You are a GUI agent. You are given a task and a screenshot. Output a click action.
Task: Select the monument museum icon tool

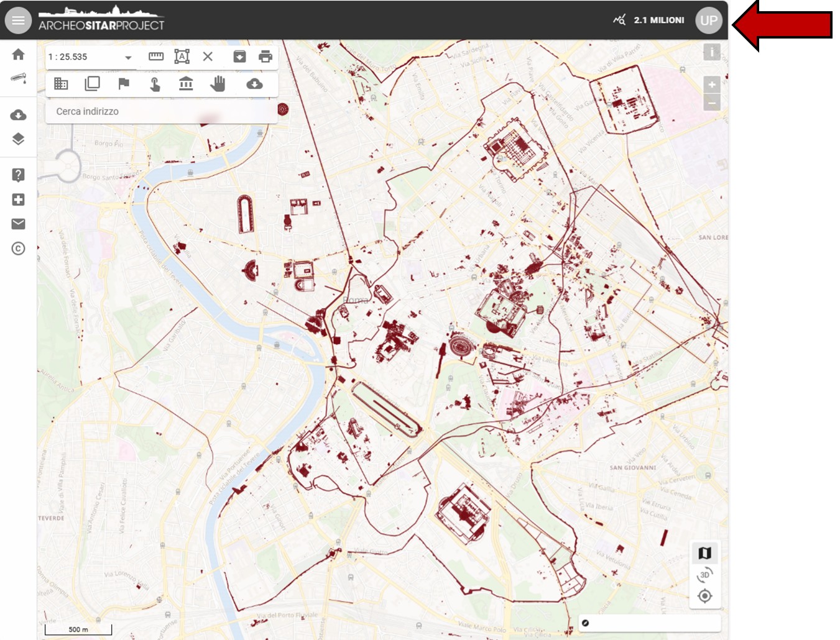click(x=186, y=83)
